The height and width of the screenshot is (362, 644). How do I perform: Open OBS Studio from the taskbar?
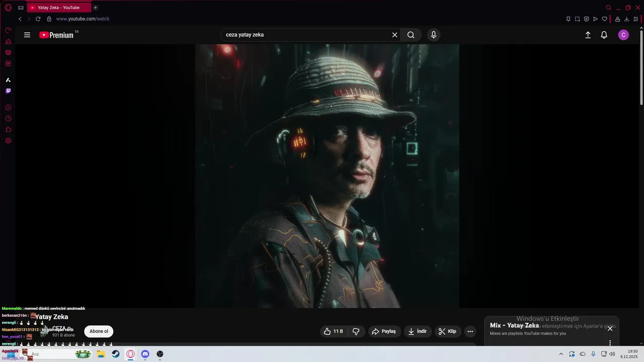point(160,354)
